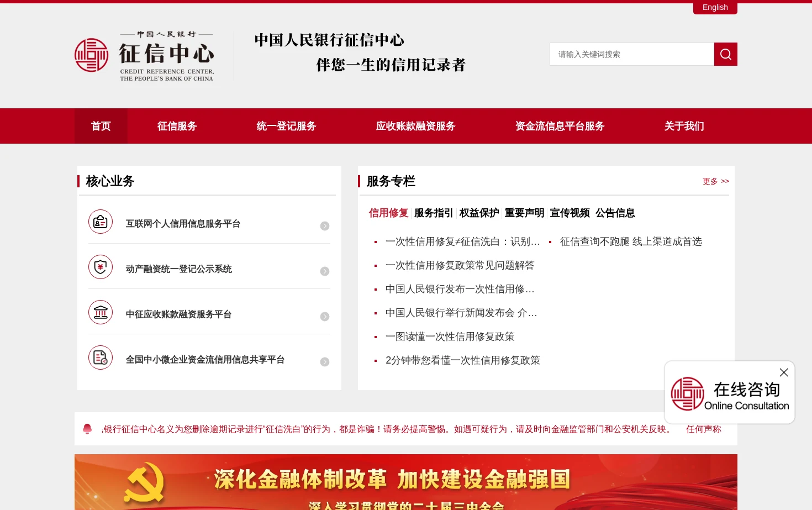812x510 pixels.
Task: Open 应收账款融资服务 navigation menu
Action: click(416, 126)
